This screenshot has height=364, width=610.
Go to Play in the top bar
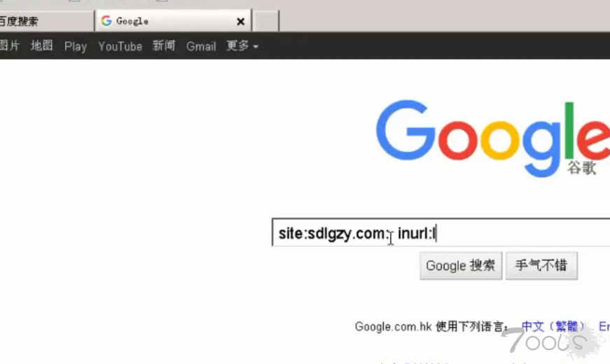(76, 47)
